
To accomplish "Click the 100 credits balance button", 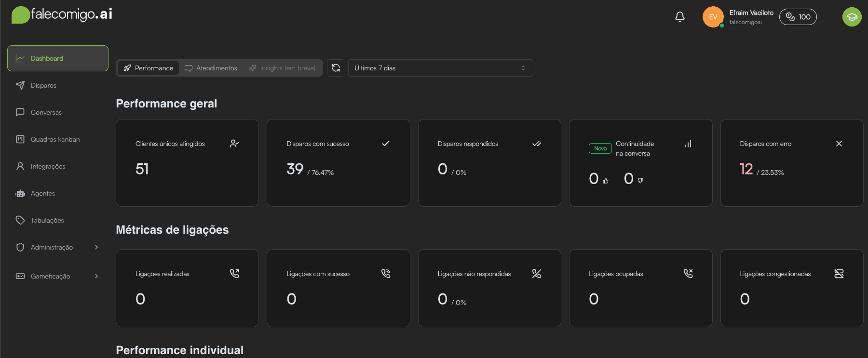I will tap(798, 17).
